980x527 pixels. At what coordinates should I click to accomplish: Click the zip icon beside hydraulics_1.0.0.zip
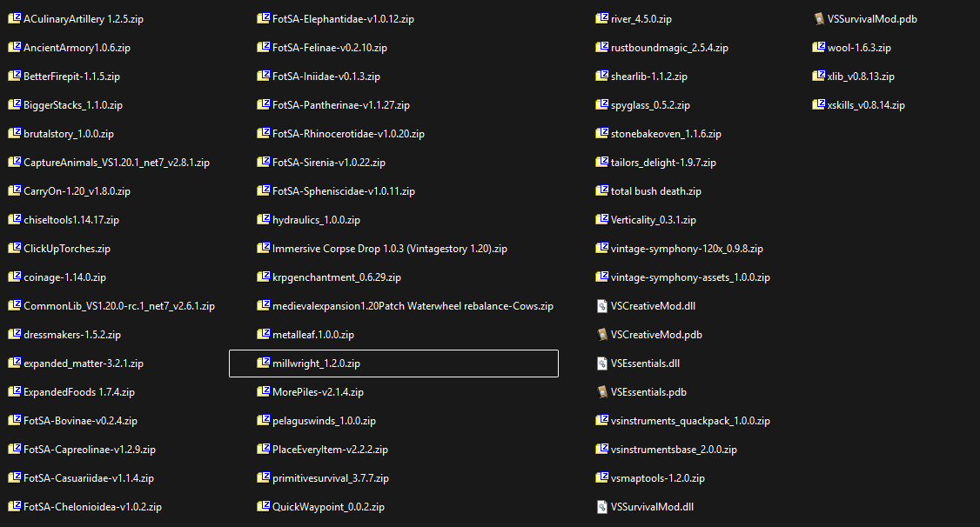(x=263, y=220)
